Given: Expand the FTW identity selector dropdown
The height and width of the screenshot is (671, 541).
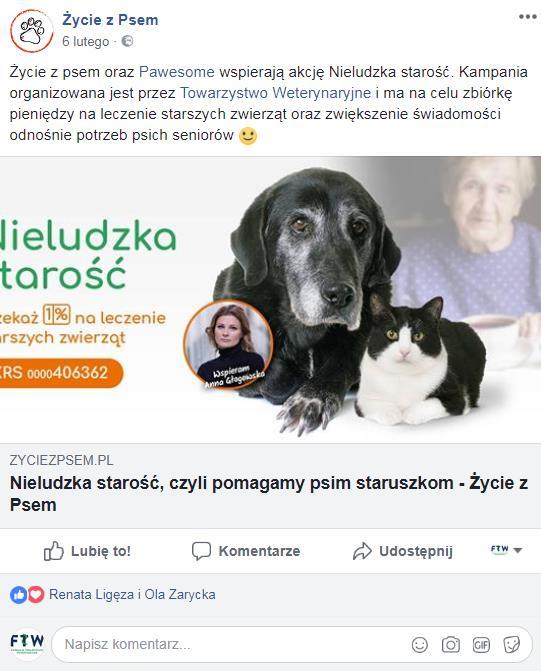Looking at the screenshot, I should tap(506, 550).
